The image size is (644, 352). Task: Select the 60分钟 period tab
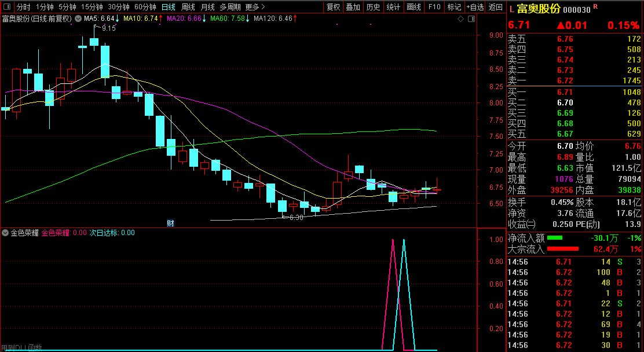tap(145, 7)
